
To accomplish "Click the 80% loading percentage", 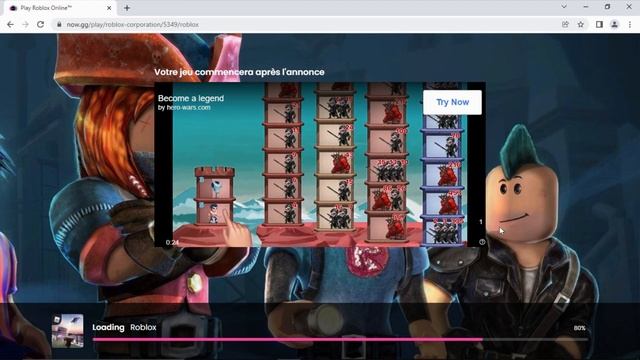I will pyautogui.click(x=580, y=328).
